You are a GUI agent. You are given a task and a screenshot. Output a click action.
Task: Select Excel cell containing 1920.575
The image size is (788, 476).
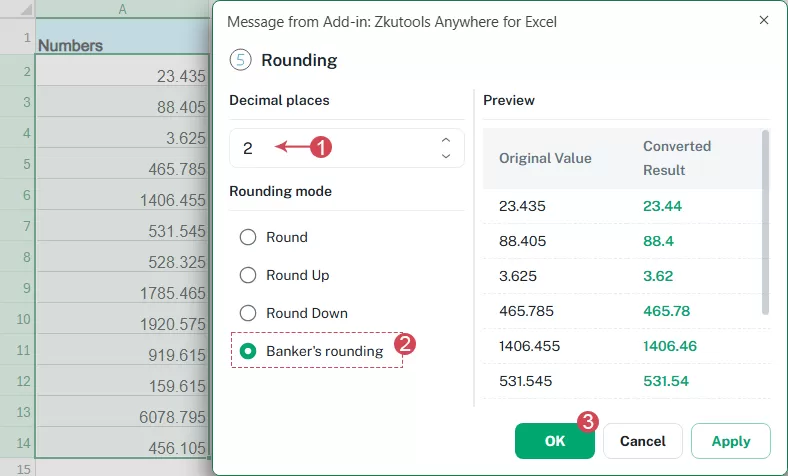tap(123, 319)
